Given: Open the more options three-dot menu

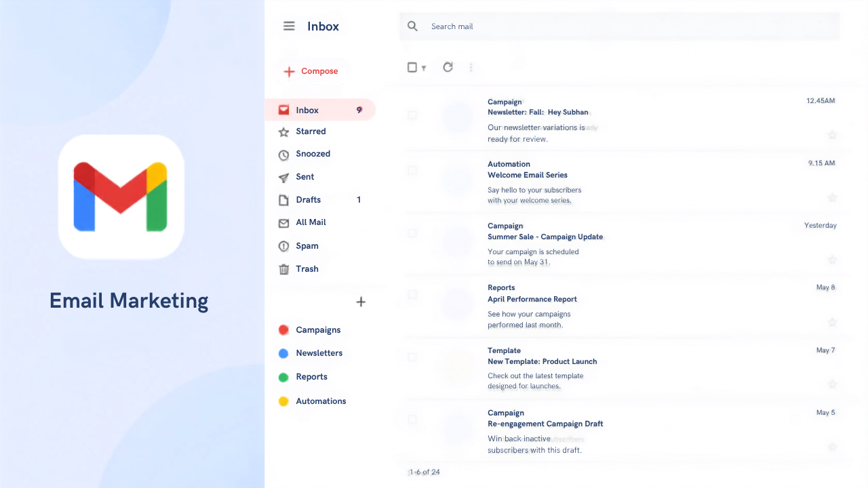Looking at the screenshot, I should pos(471,67).
